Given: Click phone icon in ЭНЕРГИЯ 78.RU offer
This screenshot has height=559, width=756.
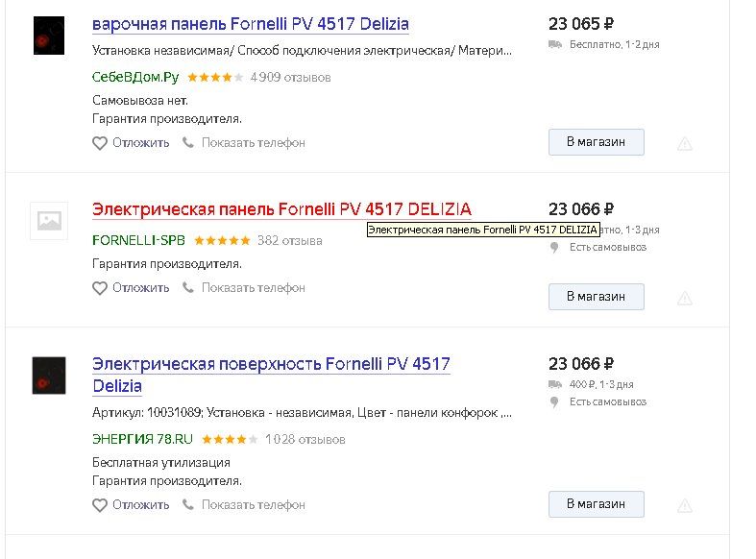Looking at the screenshot, I should pyautogui.click(x=188, y=505).
